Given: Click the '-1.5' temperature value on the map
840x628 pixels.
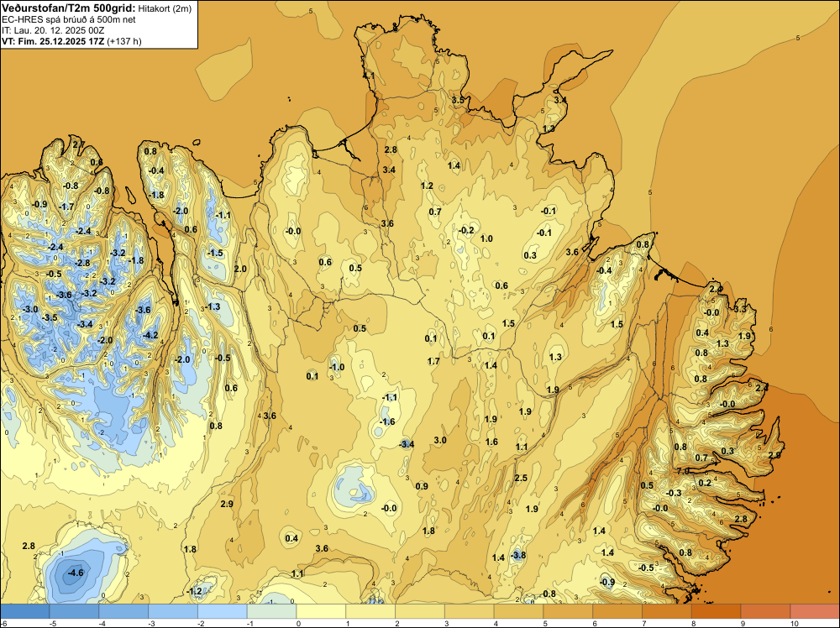Looking at the screenshot, I should coord(215,254).
